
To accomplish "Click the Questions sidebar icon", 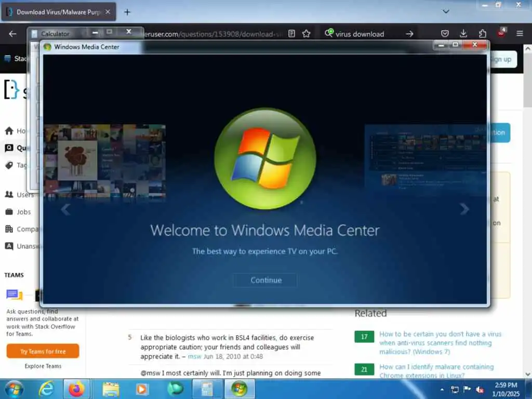I will click(9, 148).
